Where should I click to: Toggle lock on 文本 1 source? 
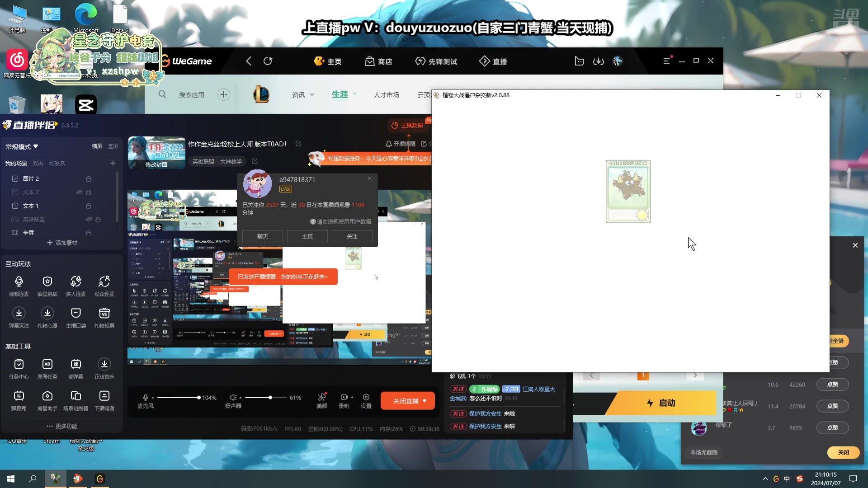(89, 206)
